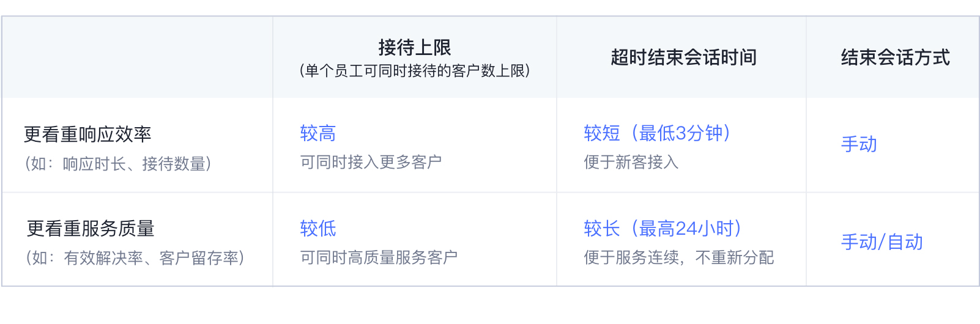Click the 如：有效解决率、客户留存率 subtitle
Image resolution: width=980 pixels, height=324 pixels.
[x=135, y=258]
